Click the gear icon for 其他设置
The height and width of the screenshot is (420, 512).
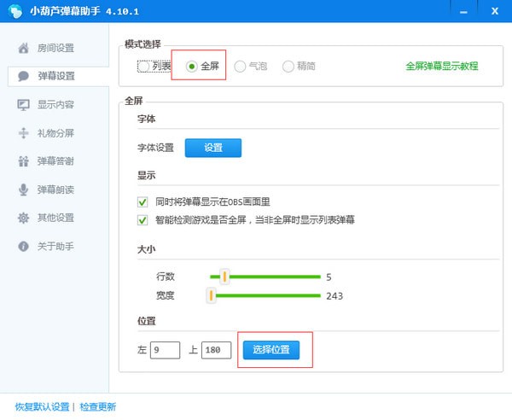(x=23, y=217)
